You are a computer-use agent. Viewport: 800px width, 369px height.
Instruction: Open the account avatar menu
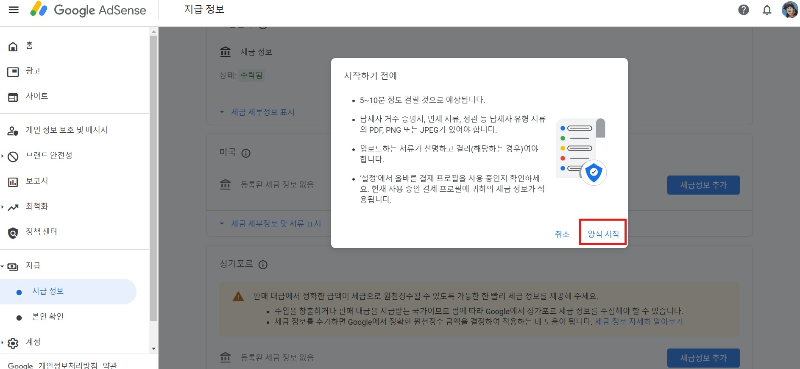pyautogui.click(x=790, y=10)
